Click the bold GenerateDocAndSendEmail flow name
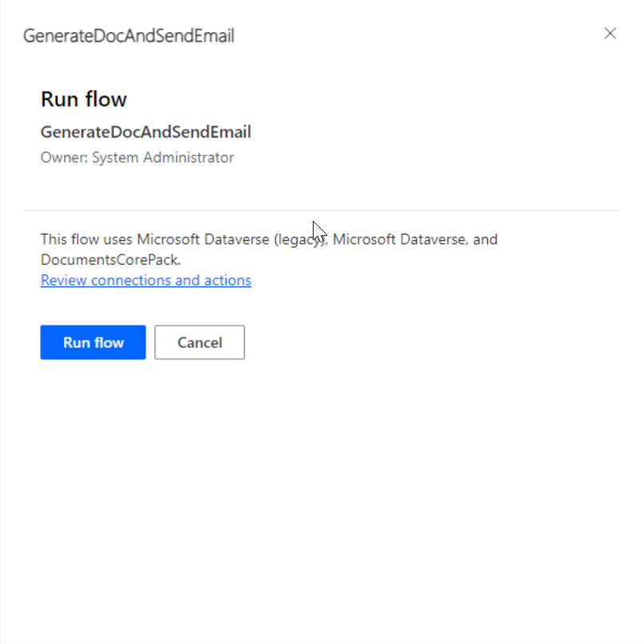The width and height of the screenshot is (644, 644). pos(146,132)
